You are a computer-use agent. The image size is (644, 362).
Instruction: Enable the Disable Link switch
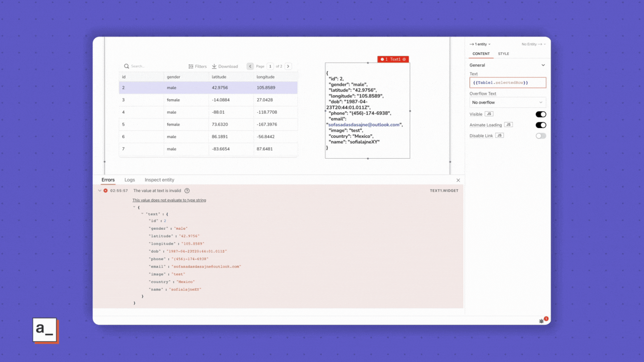(541, 136)
